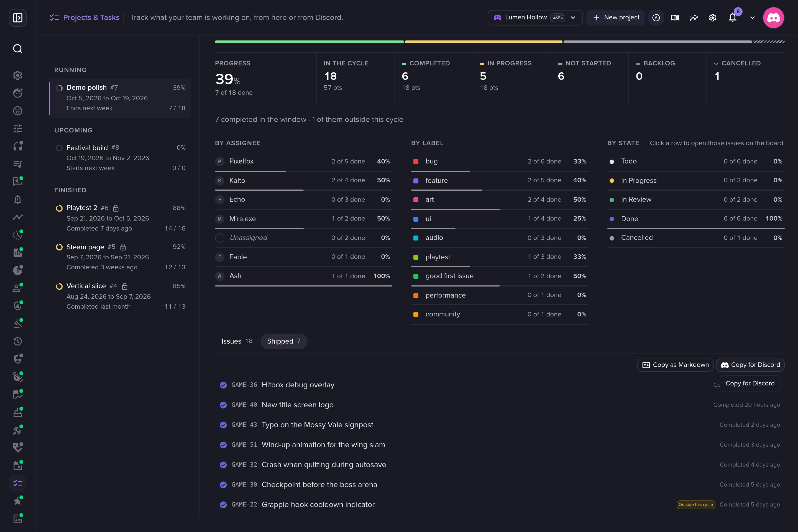Click the Copy for Discord button with logo
798x532 pixels.
(x=750, y=365)
